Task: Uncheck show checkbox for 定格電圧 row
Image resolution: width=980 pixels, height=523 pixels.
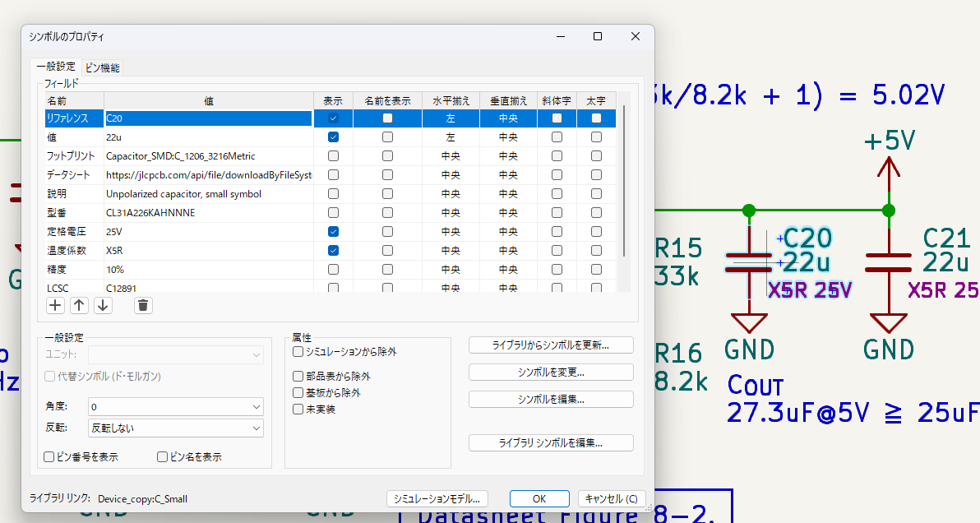Action: pos(333,232)
